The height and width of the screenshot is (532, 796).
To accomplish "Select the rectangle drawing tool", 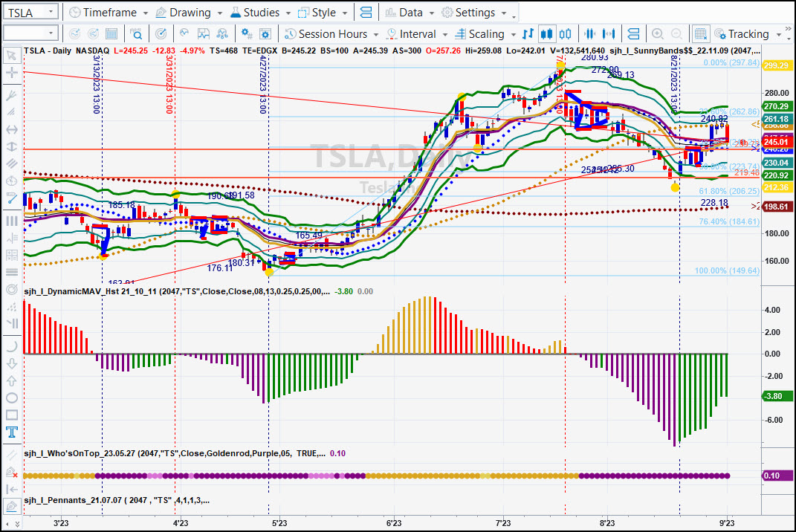I will pos(11,415).
